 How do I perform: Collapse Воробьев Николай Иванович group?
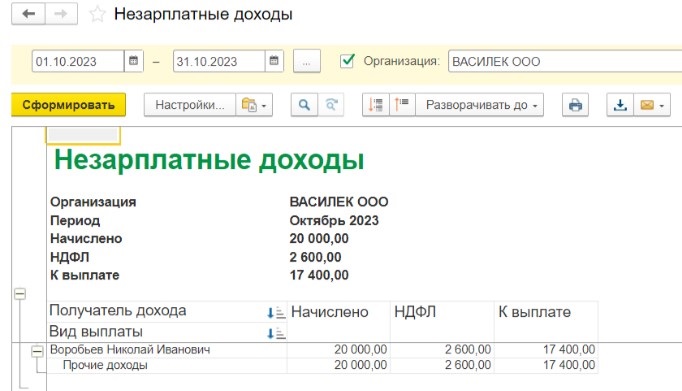point(37,351)
